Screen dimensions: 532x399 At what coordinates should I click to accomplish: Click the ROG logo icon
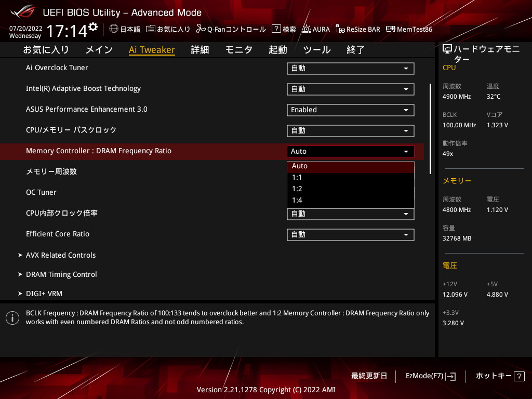coord(23,12)
